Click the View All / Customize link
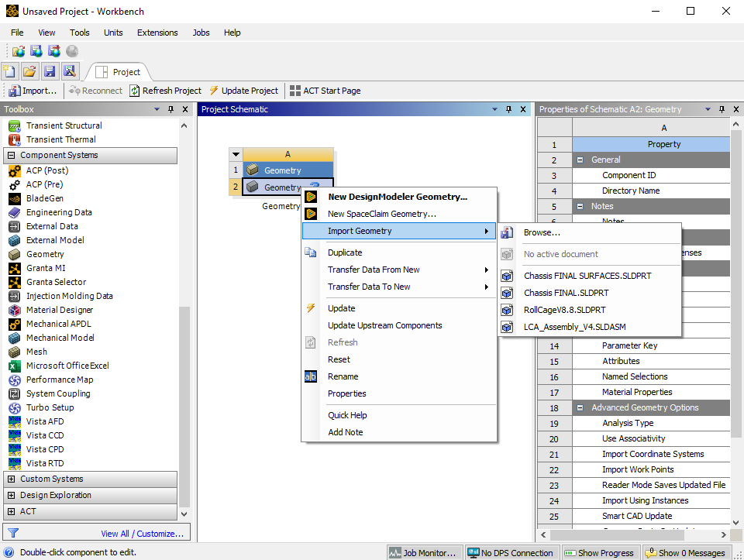 click(143, 534)
